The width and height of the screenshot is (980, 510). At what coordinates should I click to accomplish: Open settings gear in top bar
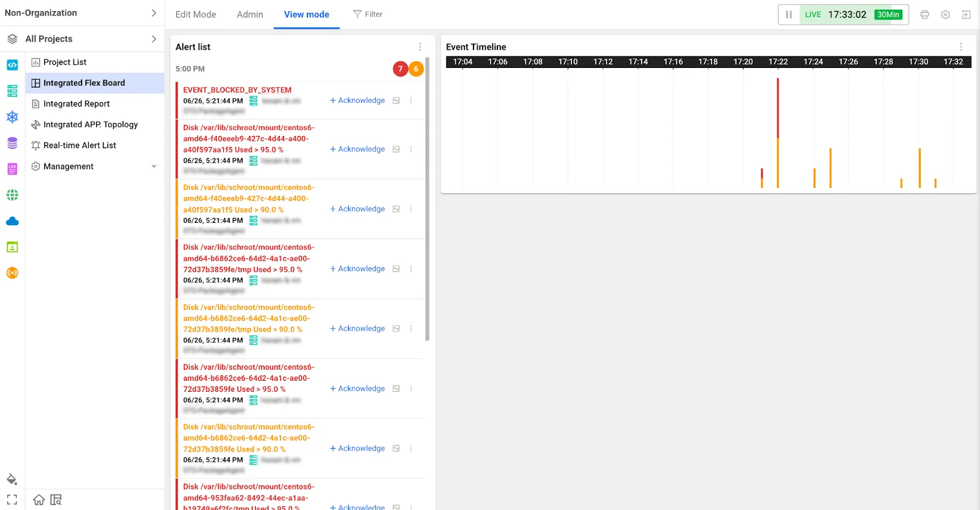946,15
